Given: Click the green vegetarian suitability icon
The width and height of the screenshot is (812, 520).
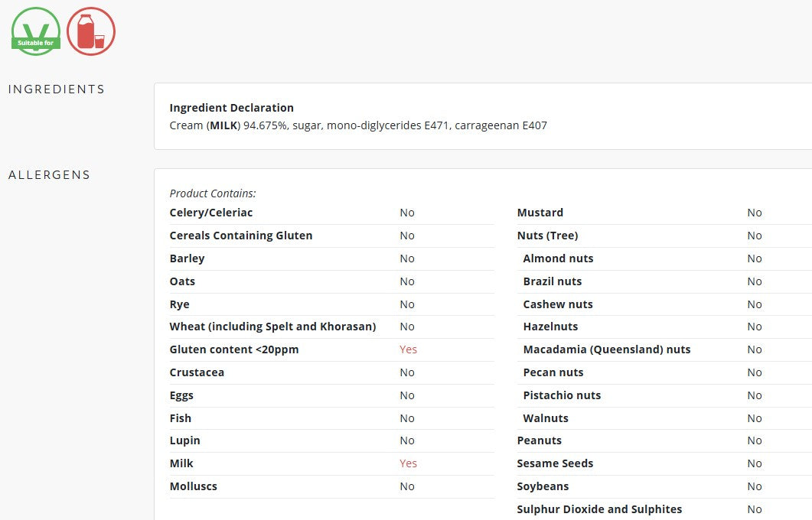Looking at the screenshot, I should click(x=36, y=31).
